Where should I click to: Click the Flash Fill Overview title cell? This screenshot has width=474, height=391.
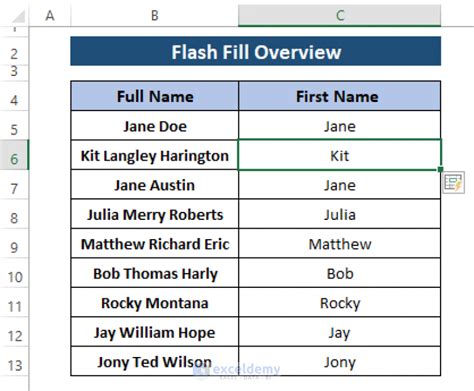(x=256, y=51)
